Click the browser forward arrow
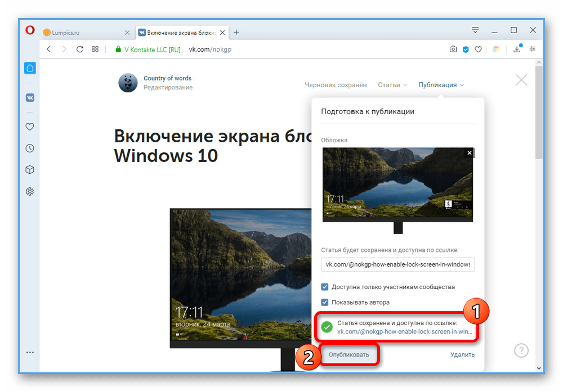The image size is (563, 392). (64, 49)
